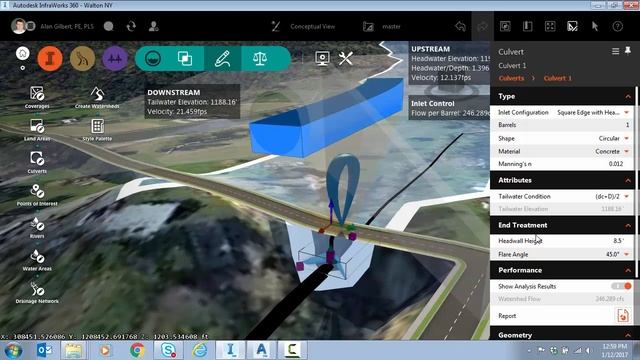This screenshot has height=360, width=640.
Task: Collapse the End Treatment section
Action: (x=628, y=225)
